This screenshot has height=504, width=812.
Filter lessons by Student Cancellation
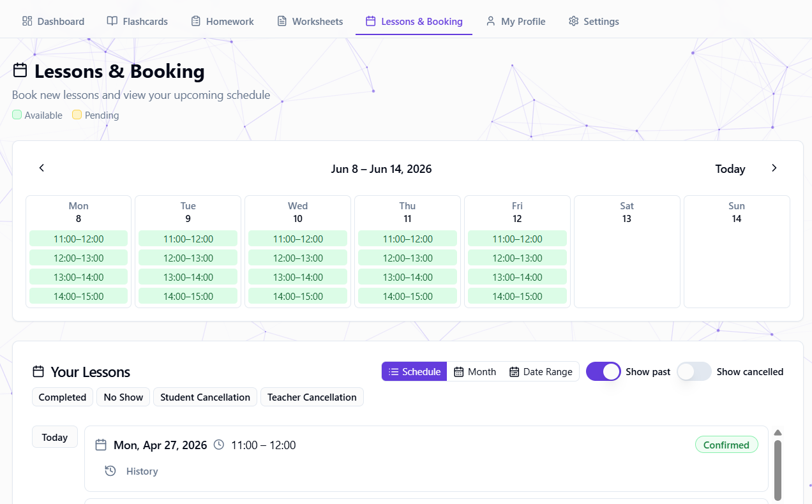[205, 397]
